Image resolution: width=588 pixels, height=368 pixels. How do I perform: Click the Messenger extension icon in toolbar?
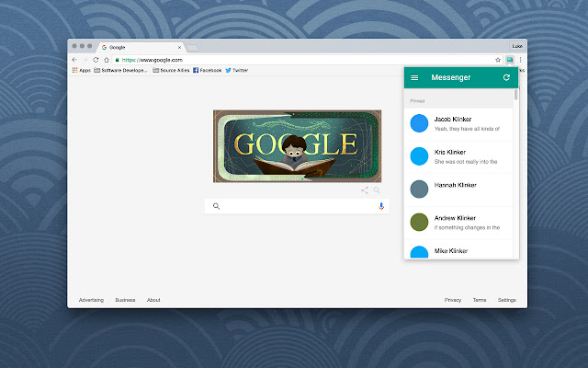pos(508,59)
